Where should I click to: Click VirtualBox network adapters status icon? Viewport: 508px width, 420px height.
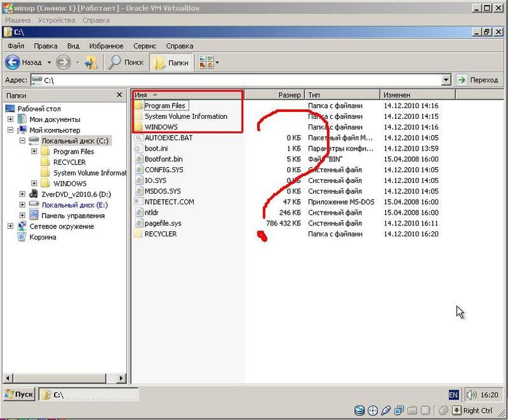[x=399, y=410]
